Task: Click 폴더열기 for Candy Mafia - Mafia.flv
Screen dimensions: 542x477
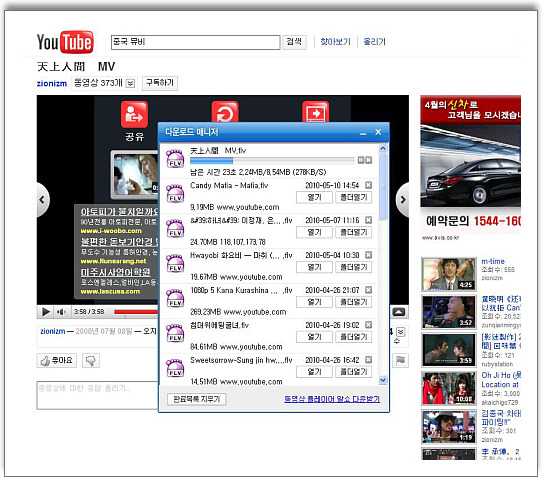Action: tap(353, 197)
